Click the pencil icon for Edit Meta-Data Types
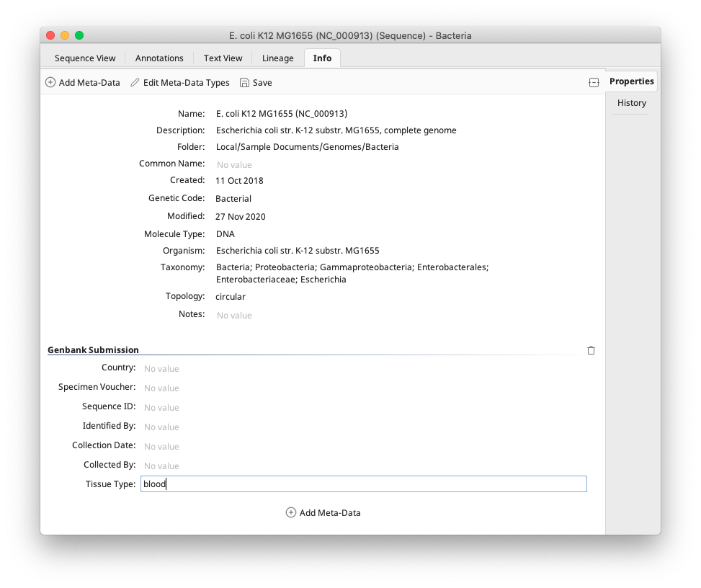701x588 pixels. pos(135,82)
